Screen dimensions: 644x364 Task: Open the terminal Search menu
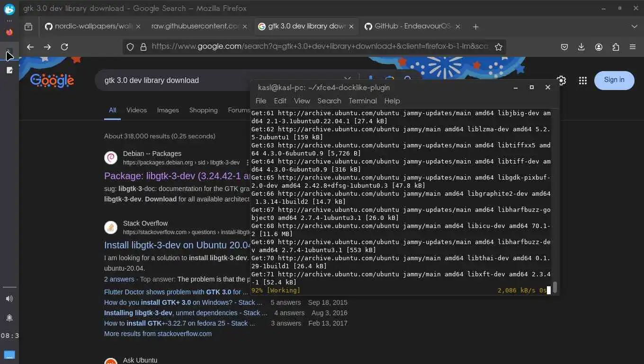[329, 101]
